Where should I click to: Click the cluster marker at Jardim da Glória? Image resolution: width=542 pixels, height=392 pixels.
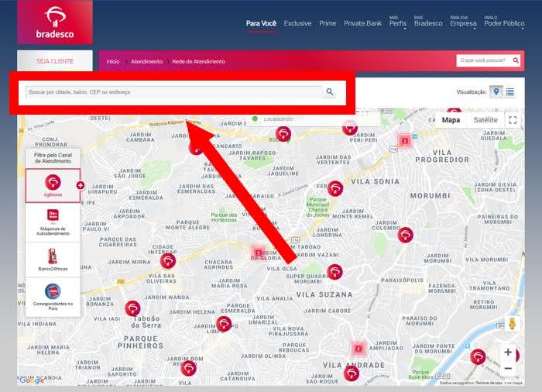[x=258, y=253]
